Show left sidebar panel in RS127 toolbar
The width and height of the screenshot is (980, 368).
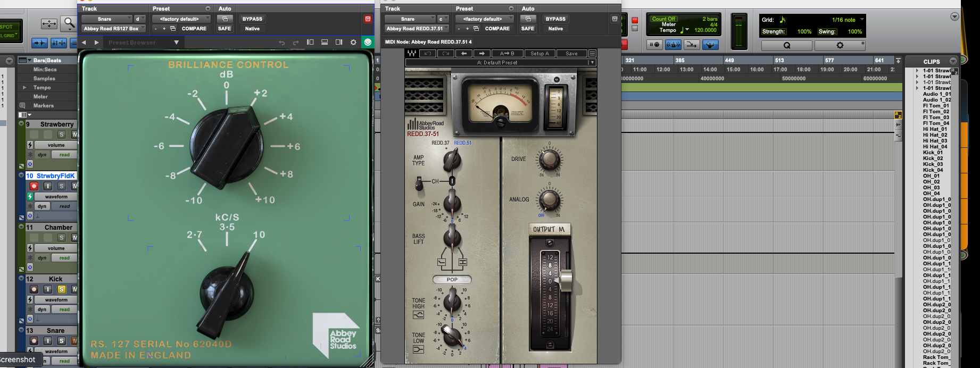pos(310,42)
